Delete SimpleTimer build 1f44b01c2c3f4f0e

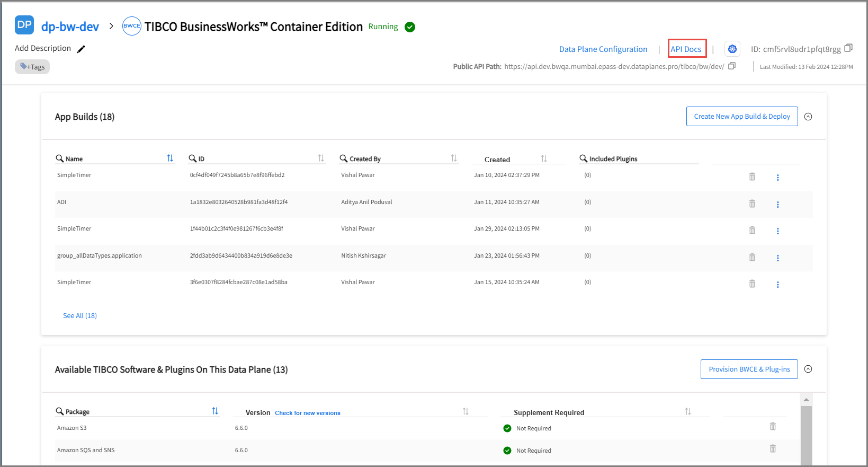752,230
